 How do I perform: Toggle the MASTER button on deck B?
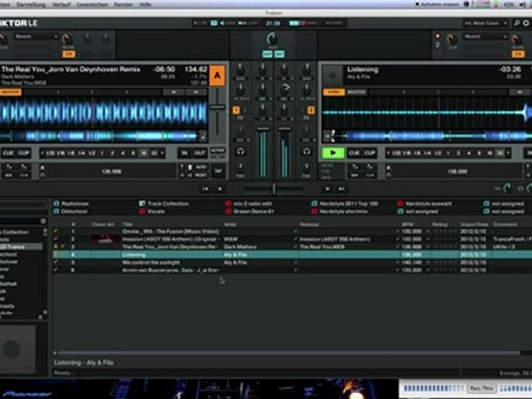click(356, 92)
